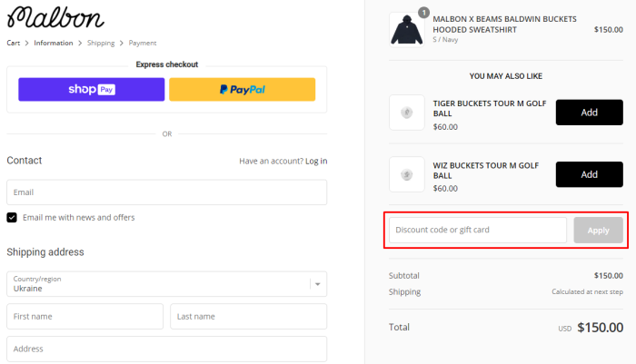Click the Malbon logo
This screenshot has width=636, height=364.
click(x=55, y=17)
